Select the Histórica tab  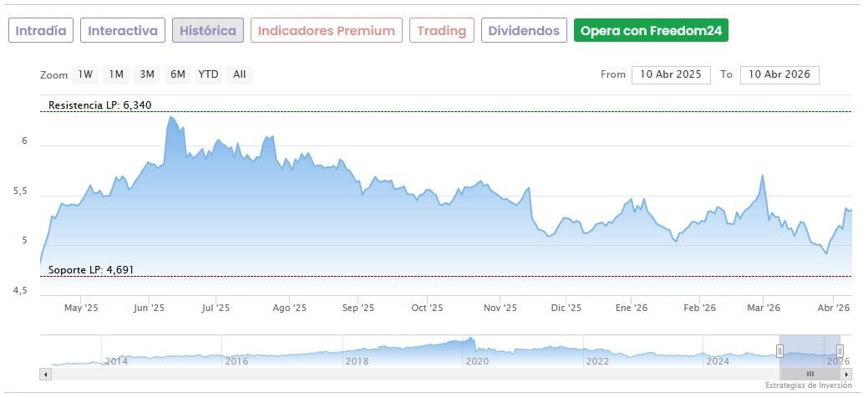[x=208, y=31]
